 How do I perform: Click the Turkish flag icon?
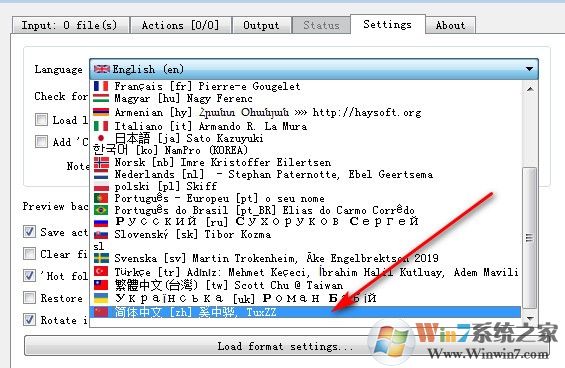(101, 271)
